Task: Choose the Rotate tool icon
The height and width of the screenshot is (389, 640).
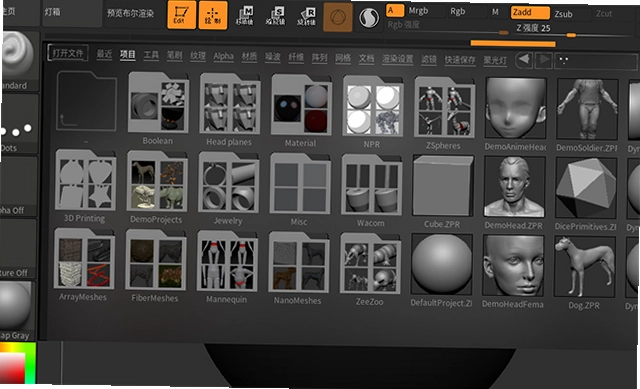Action: tap(306, 17)
